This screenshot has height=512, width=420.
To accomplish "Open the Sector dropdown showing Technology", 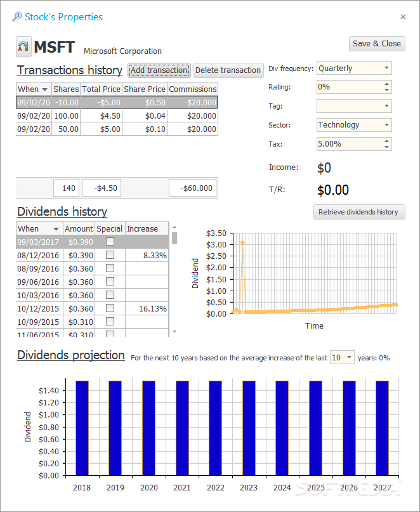I will click(x=386, y=125).
